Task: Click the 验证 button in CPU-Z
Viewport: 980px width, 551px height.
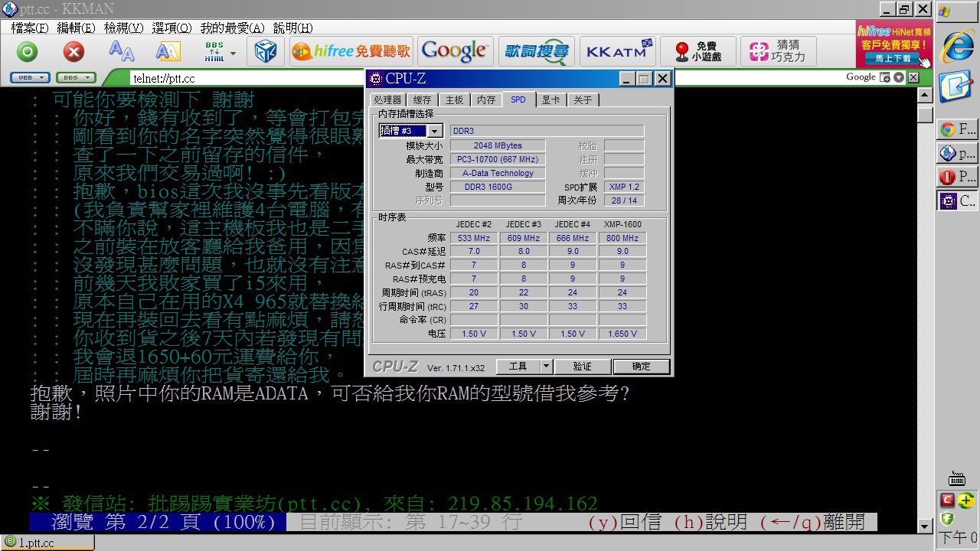Action: click(x=582, y=367)
